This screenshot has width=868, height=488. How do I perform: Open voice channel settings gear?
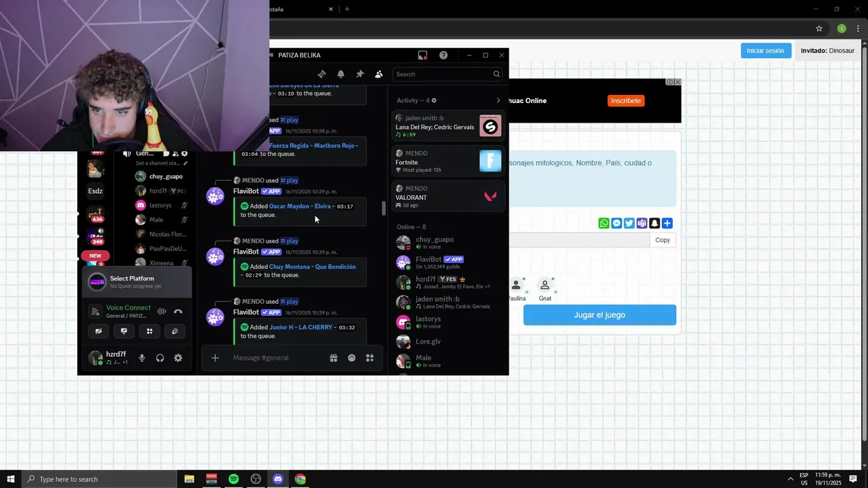[x=184, y=154]
